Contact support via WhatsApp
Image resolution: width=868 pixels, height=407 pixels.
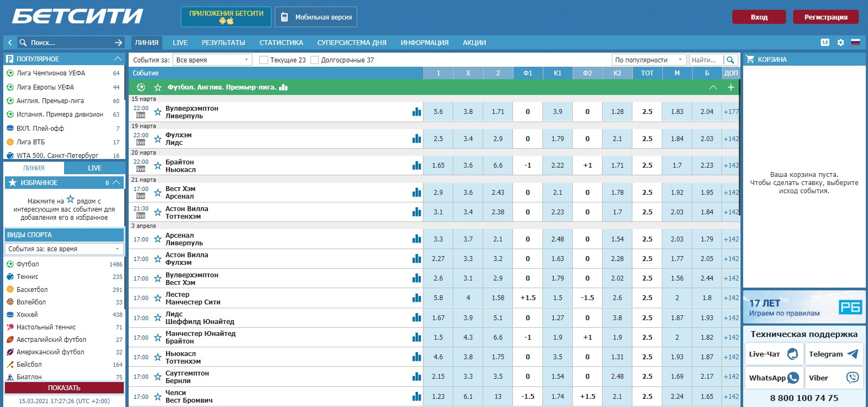pyautogui.click(x=773, y=378)
